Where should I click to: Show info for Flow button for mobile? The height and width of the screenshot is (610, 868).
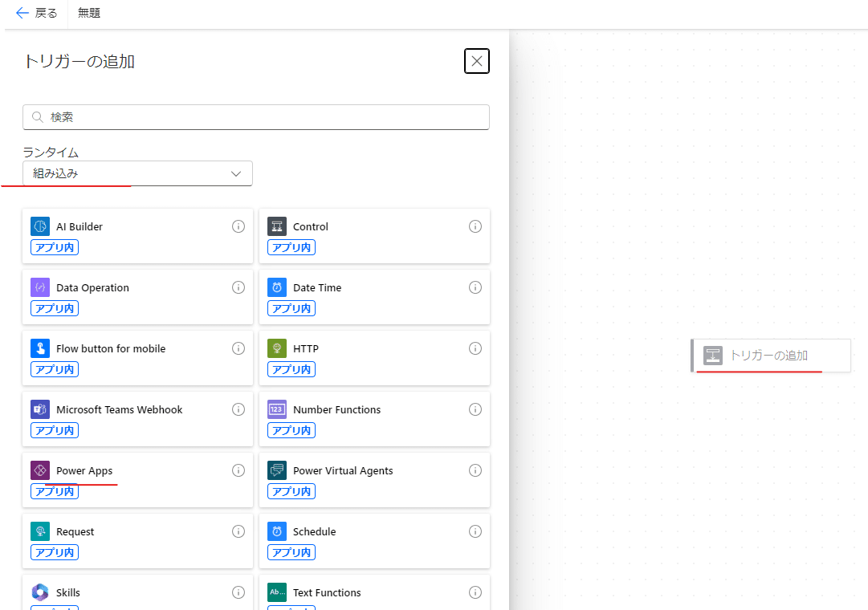click(x=238, y=348)
